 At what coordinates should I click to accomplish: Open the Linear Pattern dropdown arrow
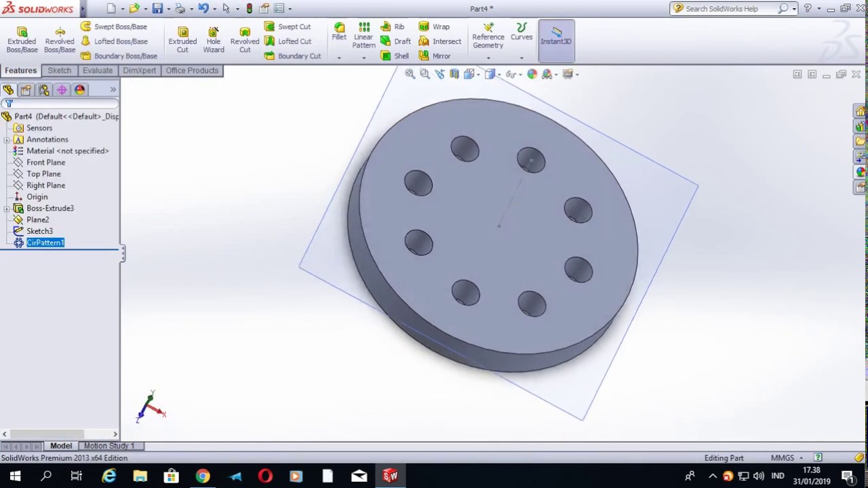pyautogui.click(x=363, y=58)
